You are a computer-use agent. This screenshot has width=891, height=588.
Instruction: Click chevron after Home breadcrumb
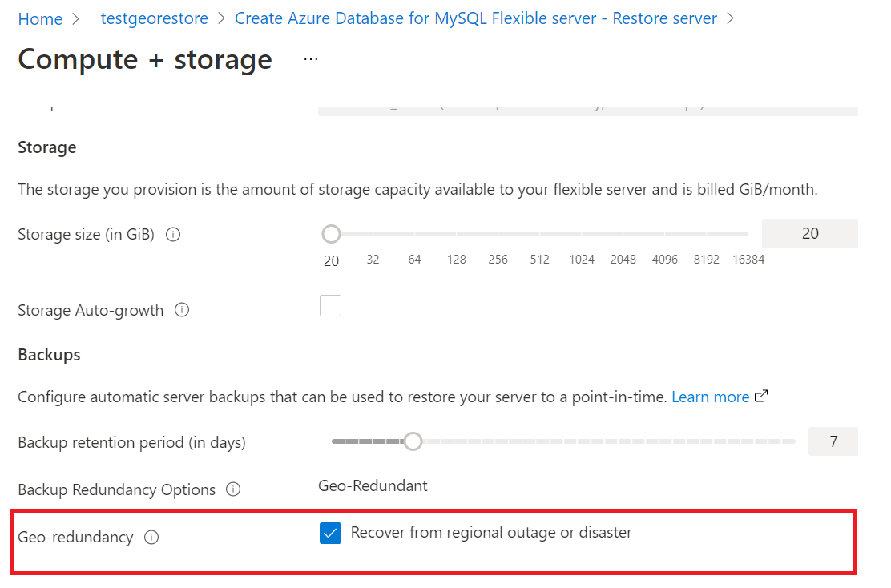point(76,18)
